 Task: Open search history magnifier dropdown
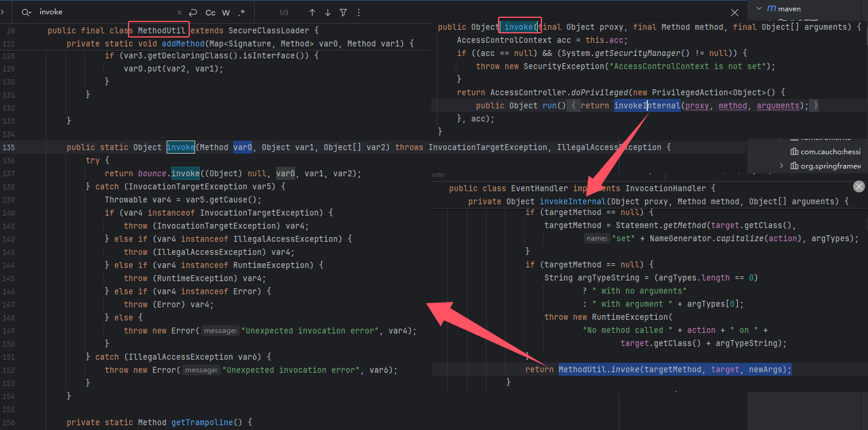[x=26, y=12]
